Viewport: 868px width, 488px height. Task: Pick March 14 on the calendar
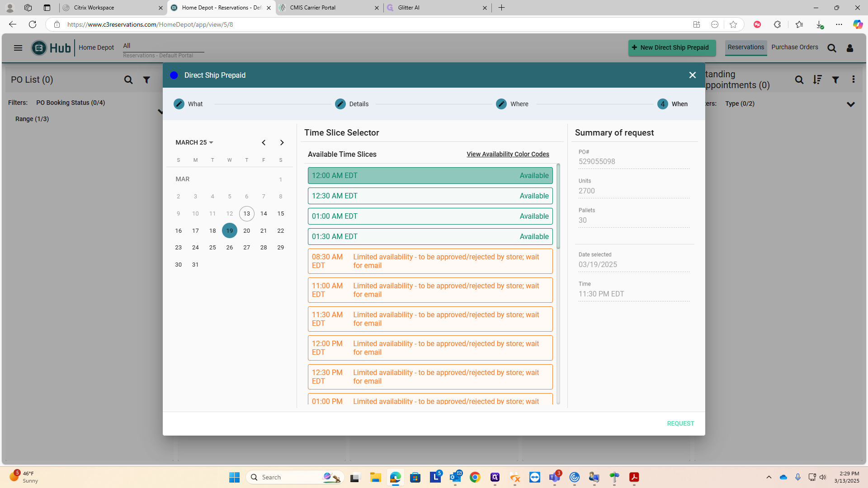coord(264,214)
